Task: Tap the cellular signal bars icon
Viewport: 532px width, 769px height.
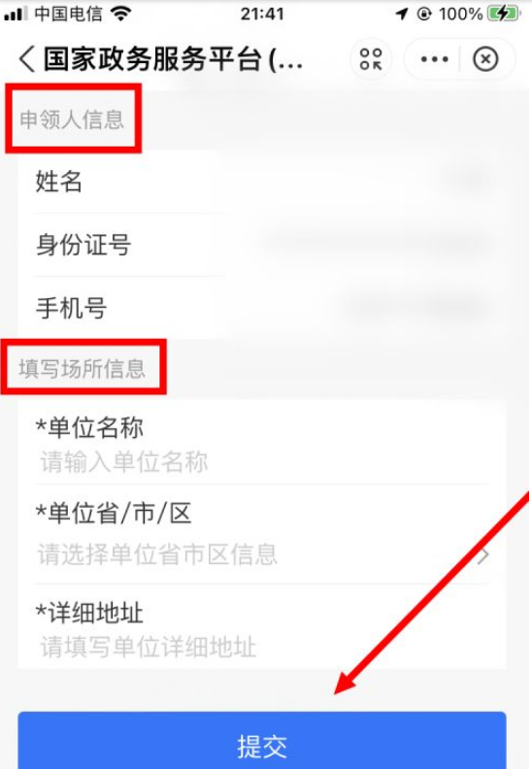Action: (16, 15)
